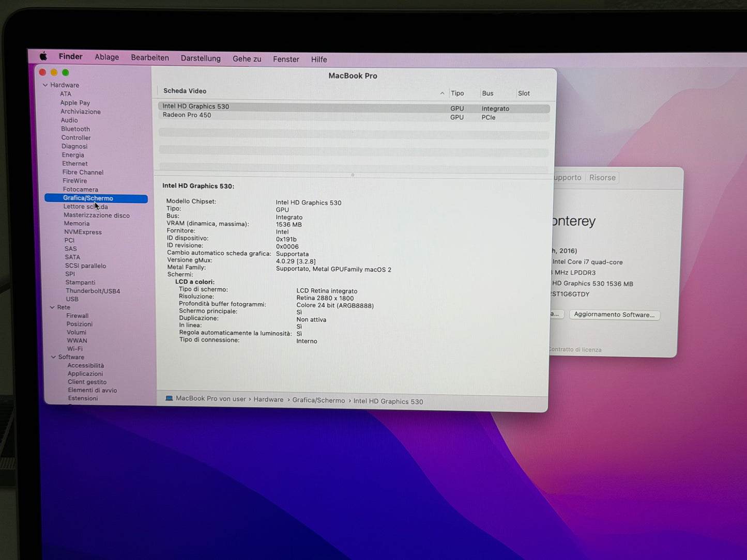This screenshot has width=747, height=560.
Task: Select Bluetooth in the sidebar
Action: click(x=75, y=129)
